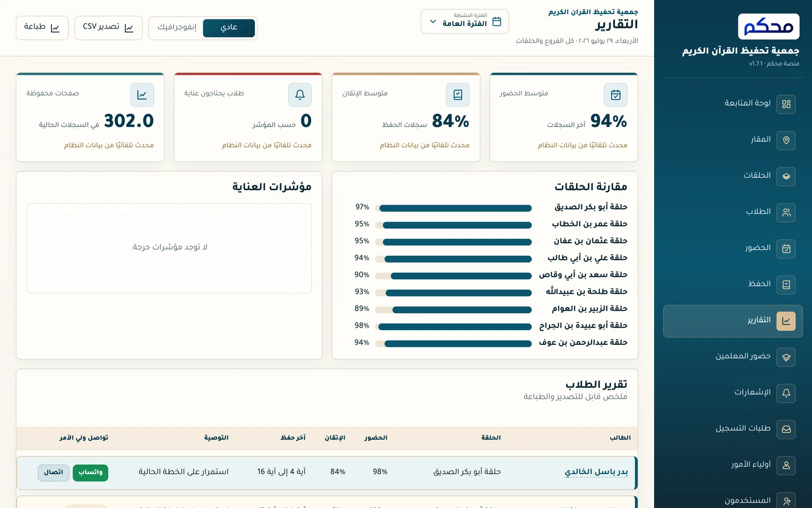Click حلقة سعد بن أبي وقاص label
Screen dimensions: 812x508
(583, 275)
